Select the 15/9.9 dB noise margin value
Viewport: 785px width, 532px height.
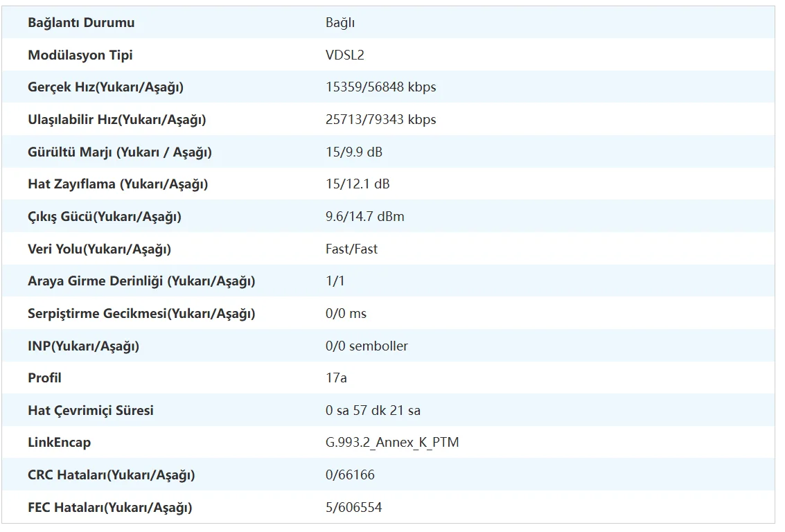(x=353, y=152)
